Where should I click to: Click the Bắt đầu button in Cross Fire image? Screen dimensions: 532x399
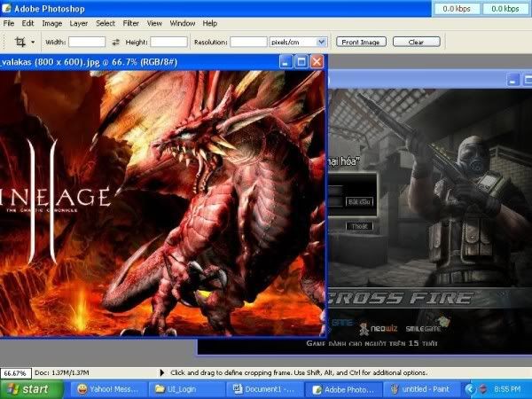coord(360,202)
